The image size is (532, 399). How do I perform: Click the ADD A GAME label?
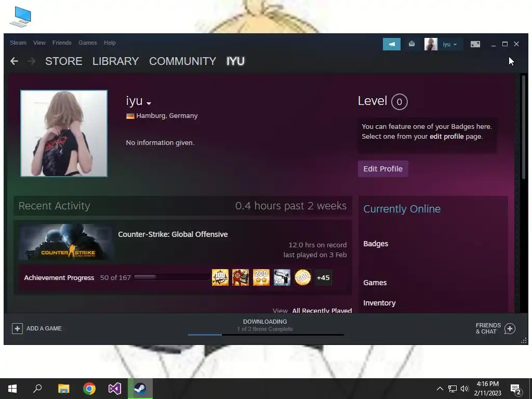pos(44,328)
